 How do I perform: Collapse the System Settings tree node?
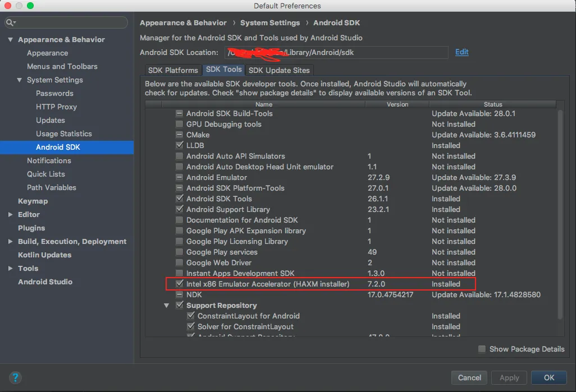coord(19,80)
